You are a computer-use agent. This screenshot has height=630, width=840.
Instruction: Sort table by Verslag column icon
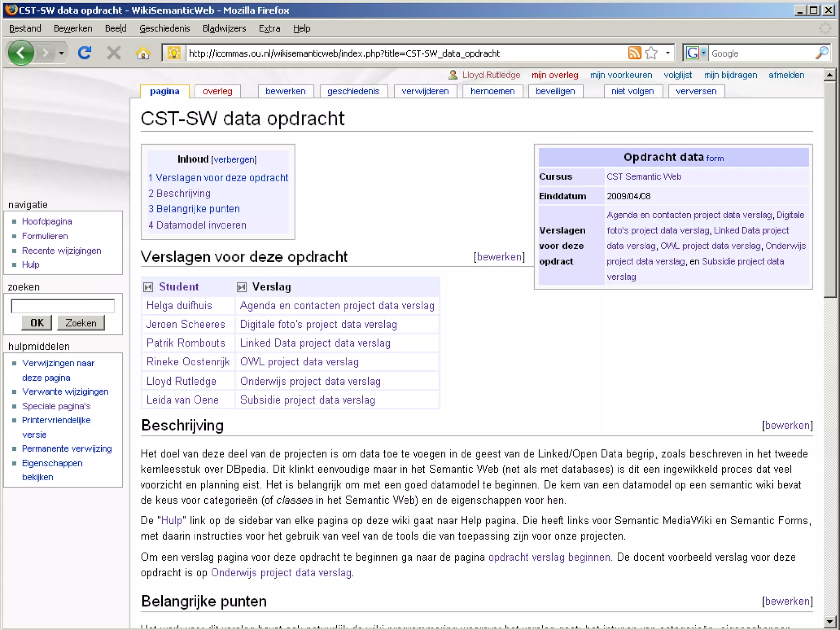click(x=242, y=287)
